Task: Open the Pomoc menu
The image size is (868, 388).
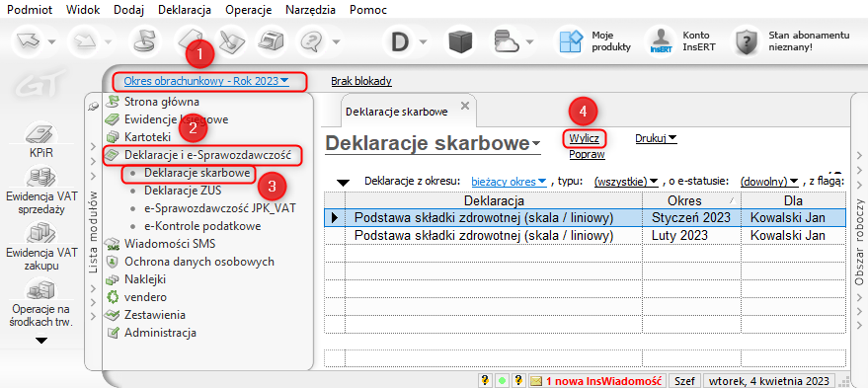Action: pyautogui.click(x=368, y=10)
